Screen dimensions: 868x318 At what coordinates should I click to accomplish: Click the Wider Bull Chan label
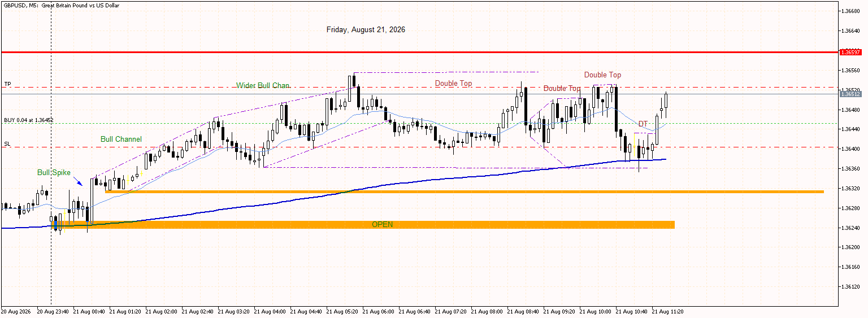pos(263,85)
